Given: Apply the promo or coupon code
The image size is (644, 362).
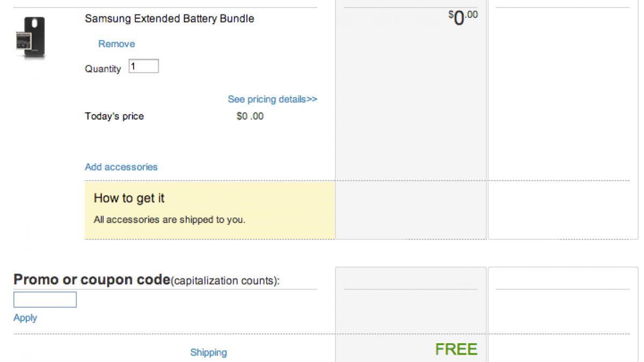Looking at the screenshot, I should point(25,318).
